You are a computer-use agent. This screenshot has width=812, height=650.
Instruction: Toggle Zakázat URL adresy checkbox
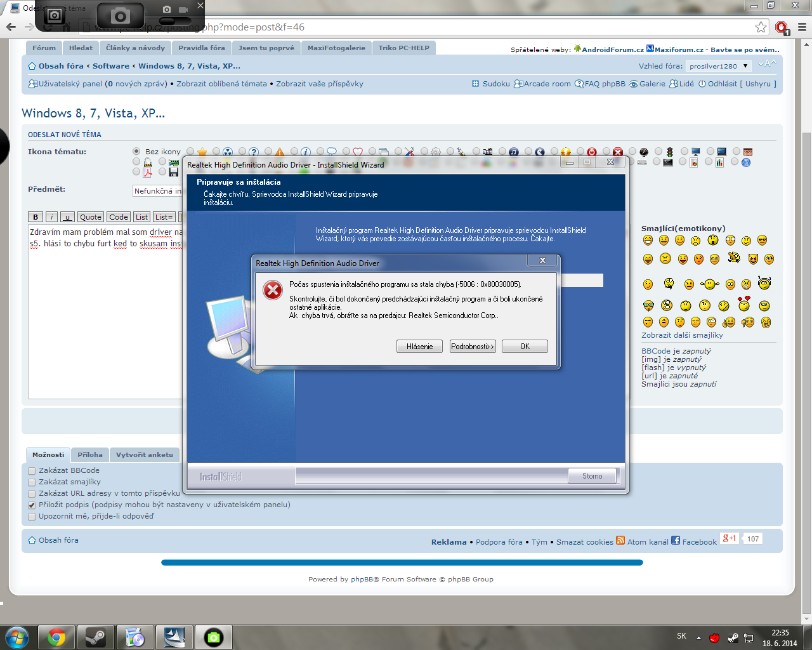tap(32, 494)
